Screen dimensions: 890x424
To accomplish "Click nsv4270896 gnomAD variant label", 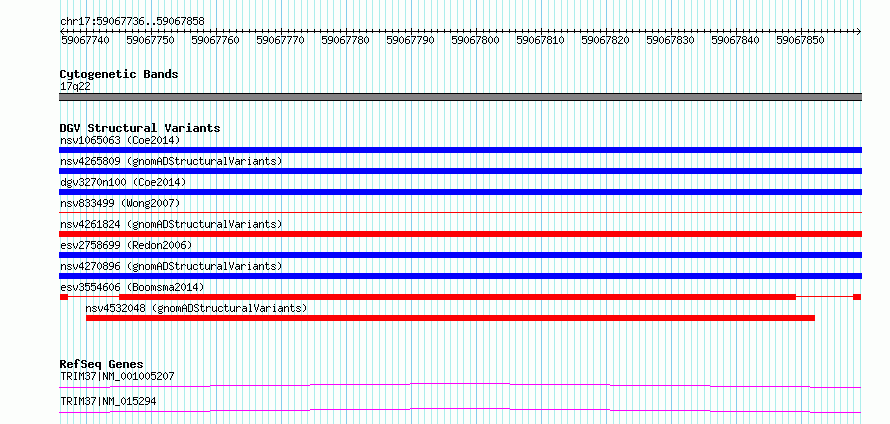I will [171, 266].
